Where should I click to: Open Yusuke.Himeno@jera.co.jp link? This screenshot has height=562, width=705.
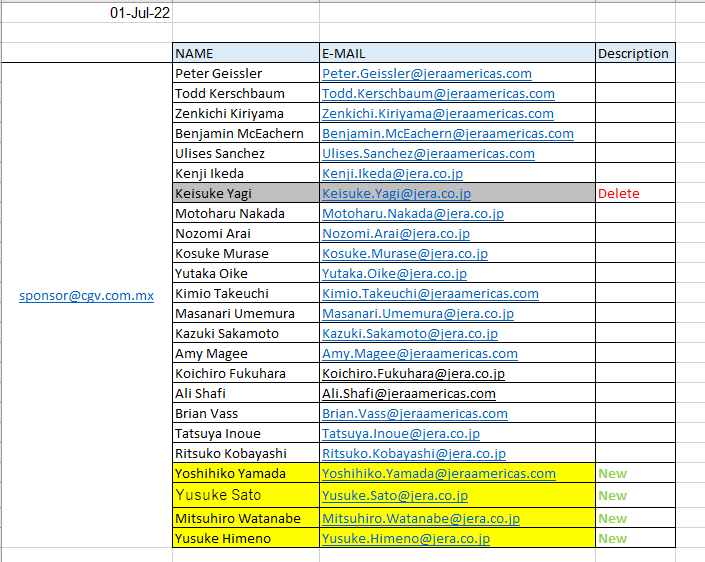406,539
